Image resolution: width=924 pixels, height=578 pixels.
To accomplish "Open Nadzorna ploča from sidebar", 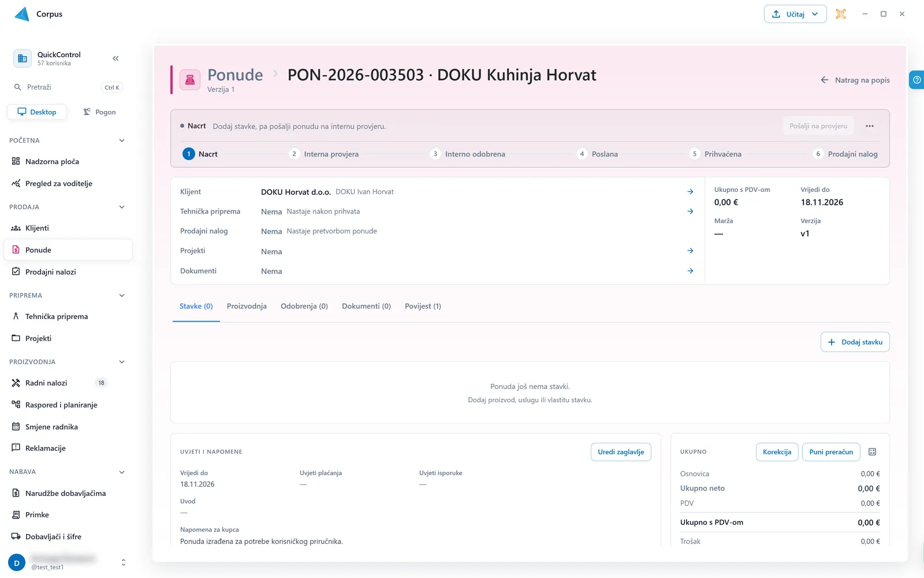I will pyautogui.click(x=68, y=161).
